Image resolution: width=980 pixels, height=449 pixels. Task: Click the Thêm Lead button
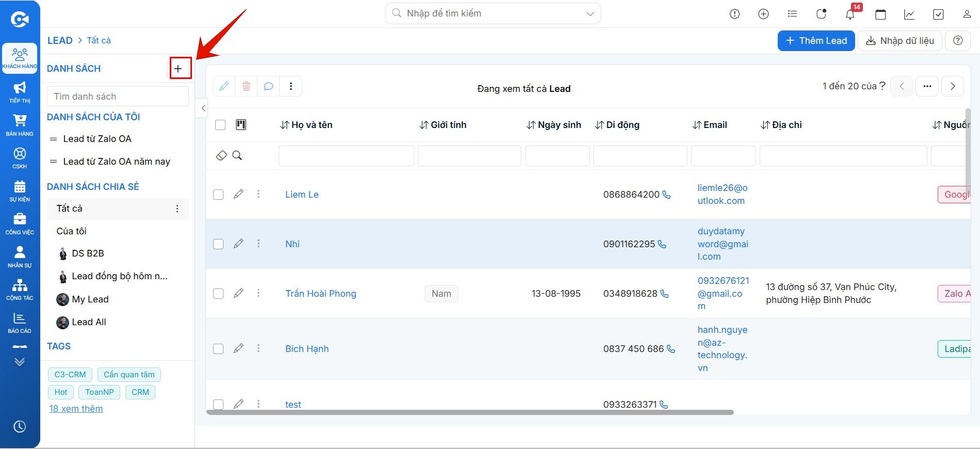pyautogui.click(x=816, y=41)
